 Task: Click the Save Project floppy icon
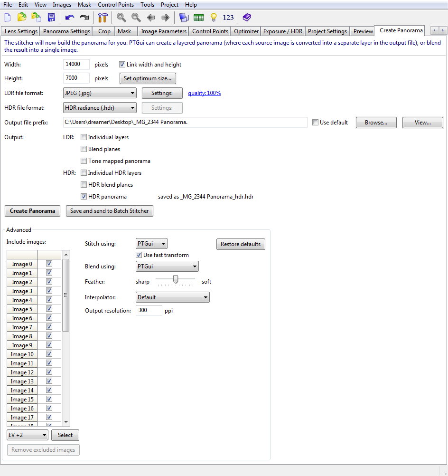(x=51, y=18)
